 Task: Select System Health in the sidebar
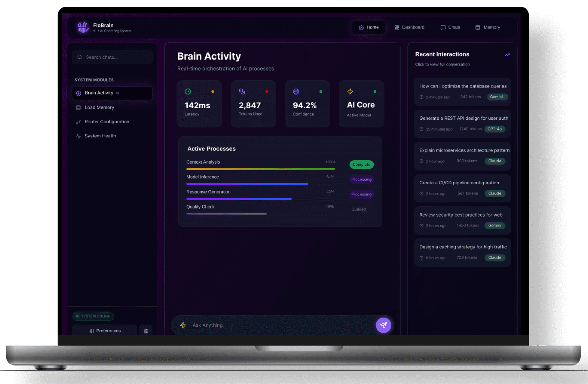(x=100, y=136)
